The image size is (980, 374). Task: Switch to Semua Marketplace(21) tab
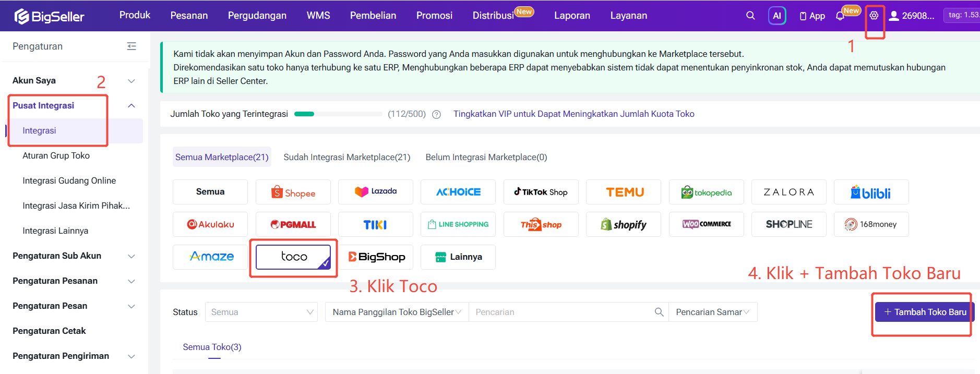click(222, 157)
